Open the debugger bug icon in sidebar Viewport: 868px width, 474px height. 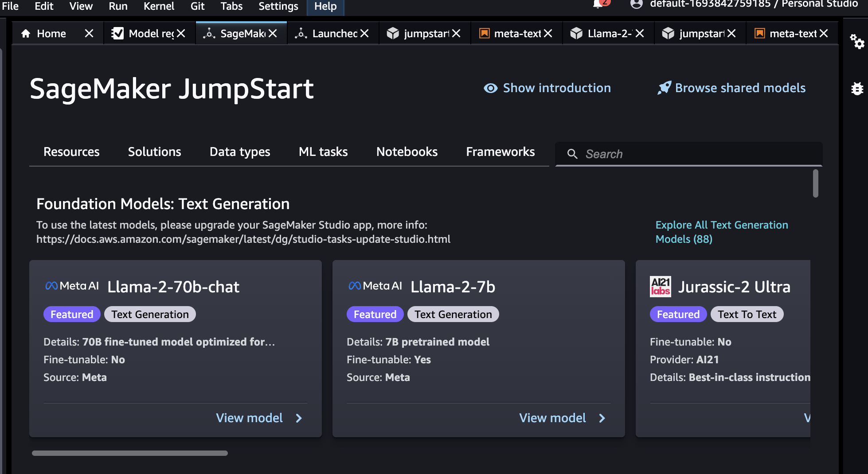[x=857, y=89]
